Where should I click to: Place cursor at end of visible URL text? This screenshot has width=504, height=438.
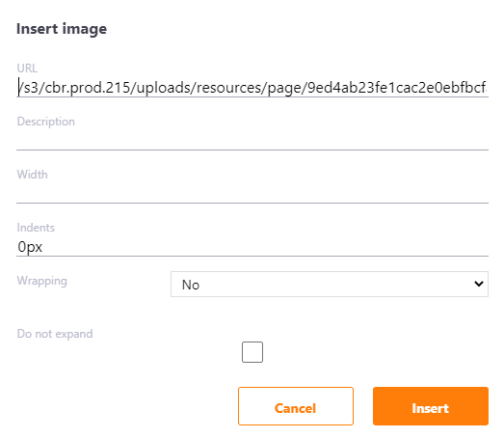point(487,88)
